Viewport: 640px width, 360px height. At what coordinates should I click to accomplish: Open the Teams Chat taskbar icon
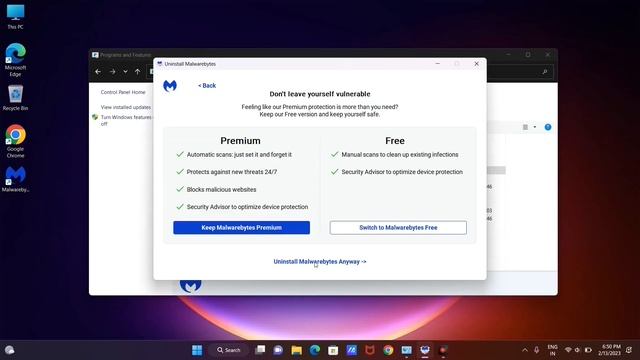(x=278, y=350)
